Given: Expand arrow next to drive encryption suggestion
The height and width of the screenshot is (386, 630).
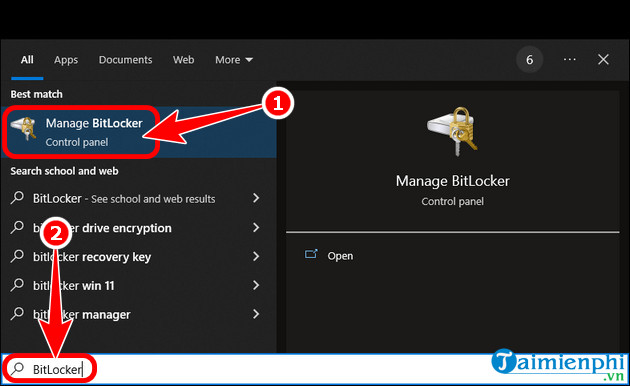Looking at the screenshot, I should point(256,227).
